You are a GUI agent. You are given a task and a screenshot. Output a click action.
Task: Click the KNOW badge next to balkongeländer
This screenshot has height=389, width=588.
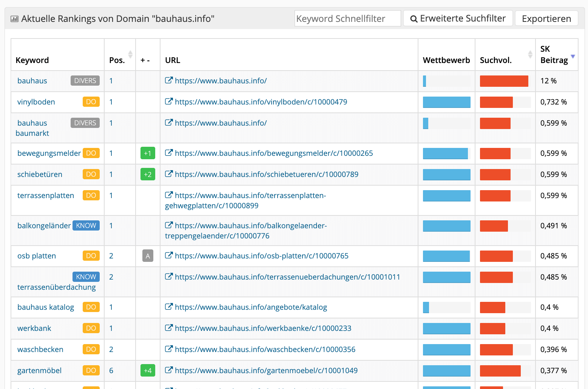pos(86,226)
